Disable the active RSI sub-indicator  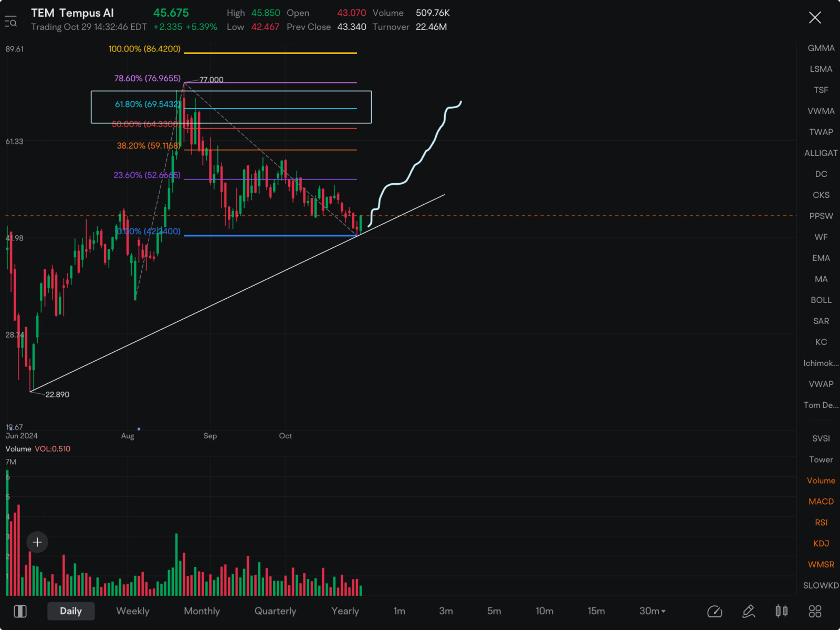821,522
